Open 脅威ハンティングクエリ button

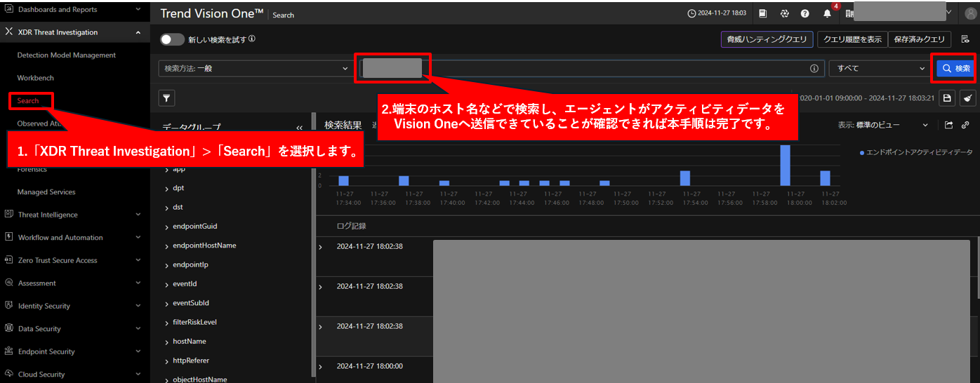767,39
